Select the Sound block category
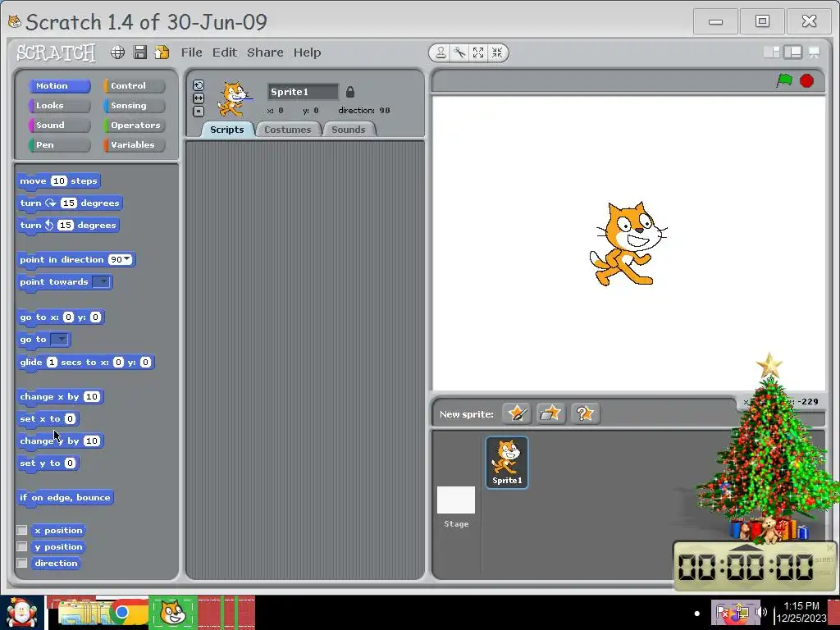 pyautogui.click(x=59, y=126)
